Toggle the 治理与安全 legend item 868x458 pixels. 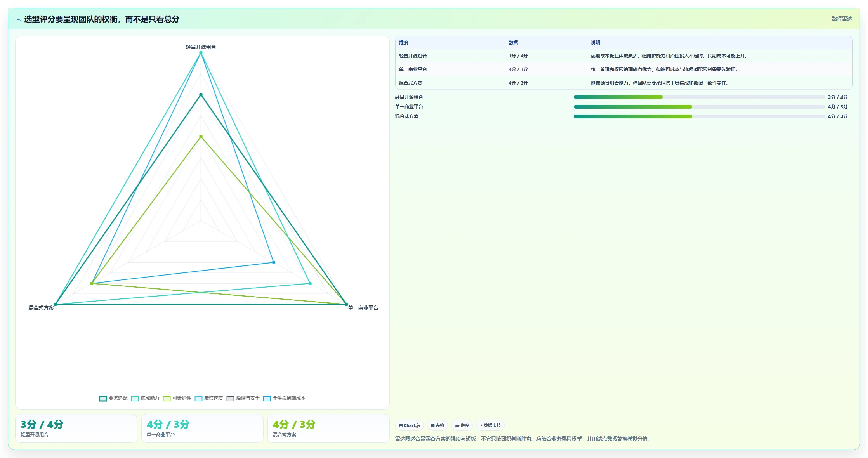(243, 398)
